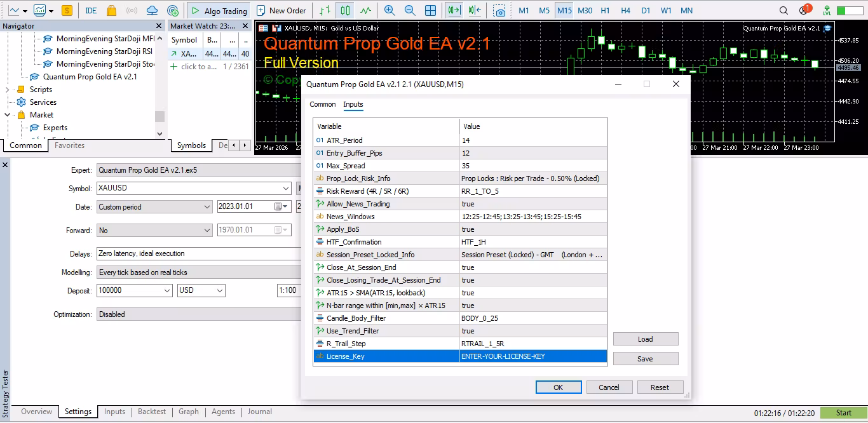Expand the Scripts node in Navigator
This screenshot has width=868, height=423.
(x=8, y=90)
